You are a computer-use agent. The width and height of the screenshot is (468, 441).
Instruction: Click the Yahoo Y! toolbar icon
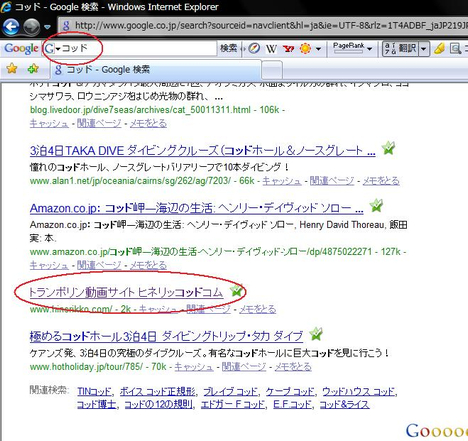point(288,49)
